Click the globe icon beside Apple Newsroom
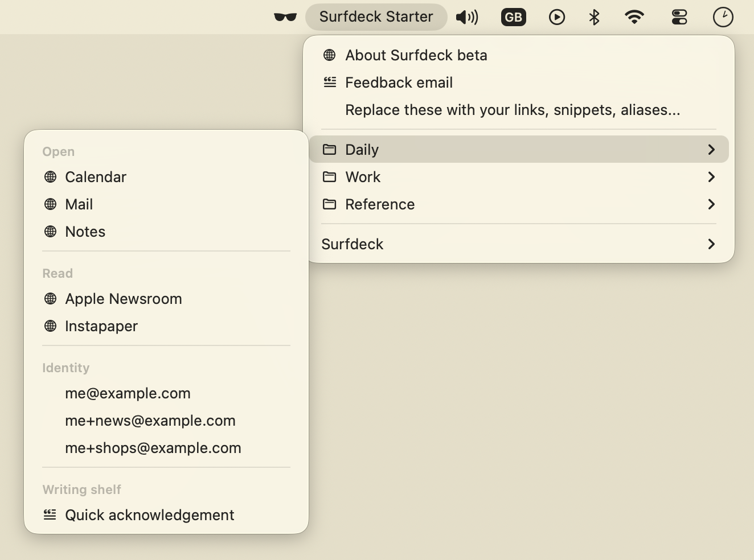 (x=51, y=299)
